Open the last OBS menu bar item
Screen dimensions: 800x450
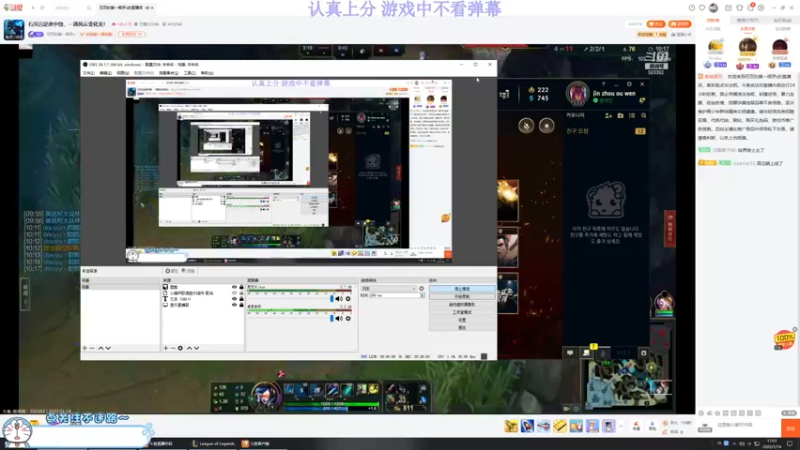click(x=207, y=73)
